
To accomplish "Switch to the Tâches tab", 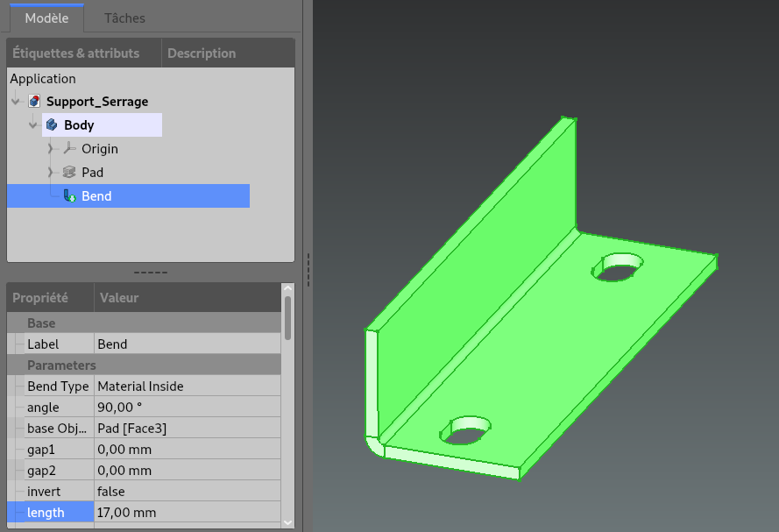I will (124, 18).
